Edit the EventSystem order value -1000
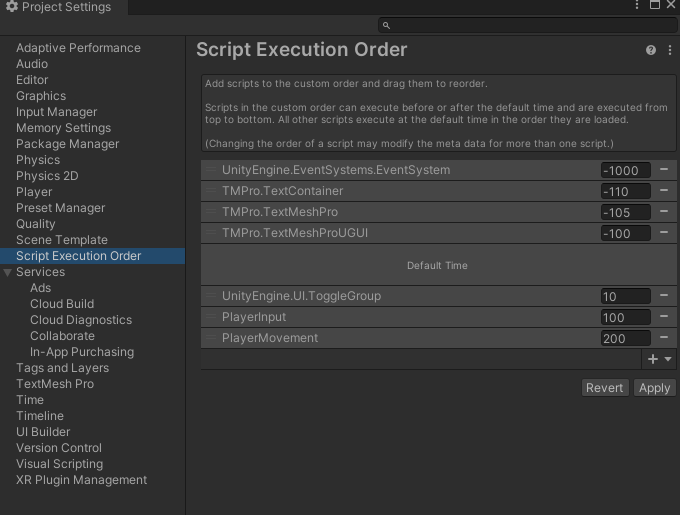This screenshot has height=515, width=680. [625, 170]
